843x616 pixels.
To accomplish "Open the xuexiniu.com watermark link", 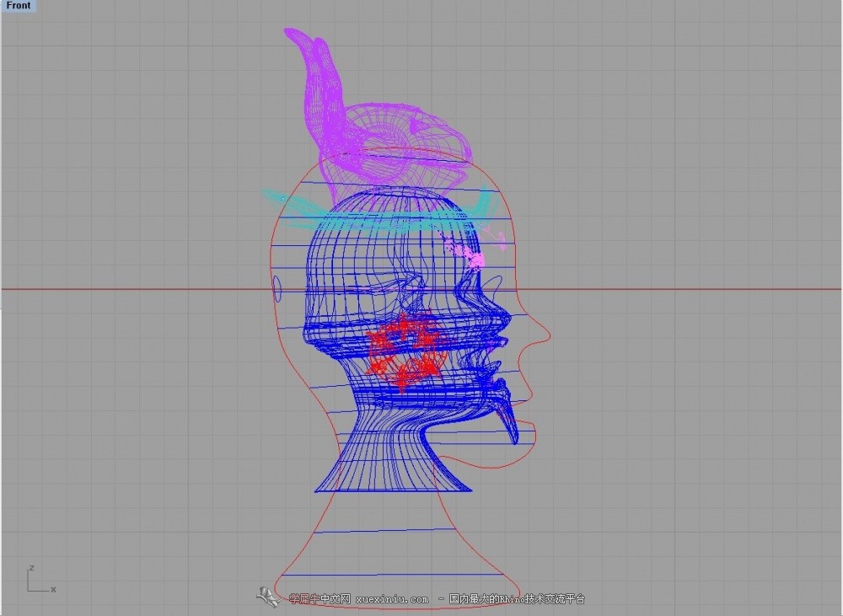I will pos(392,599).
